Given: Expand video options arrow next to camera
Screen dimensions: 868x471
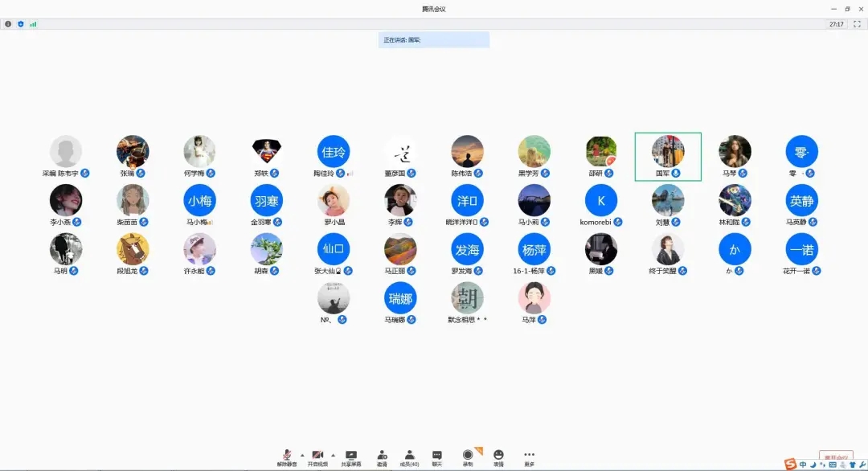Looking at the screenshot, I should [x=333, y=454].
